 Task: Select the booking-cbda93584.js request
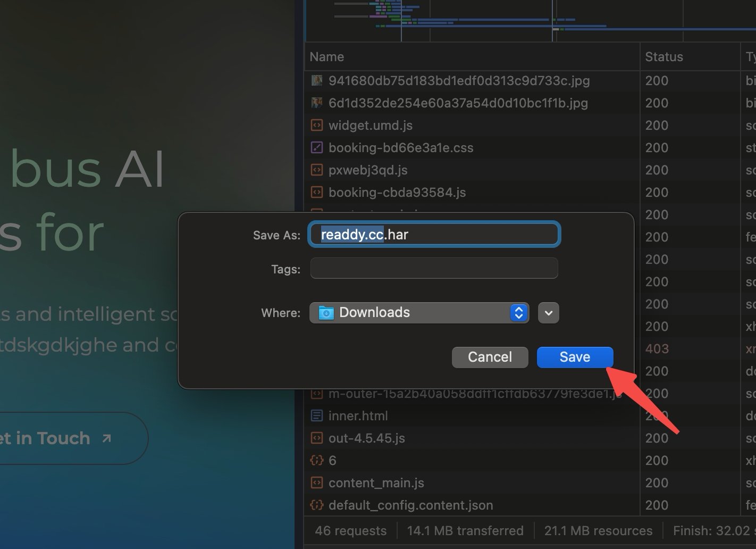(x=397, y=193)
